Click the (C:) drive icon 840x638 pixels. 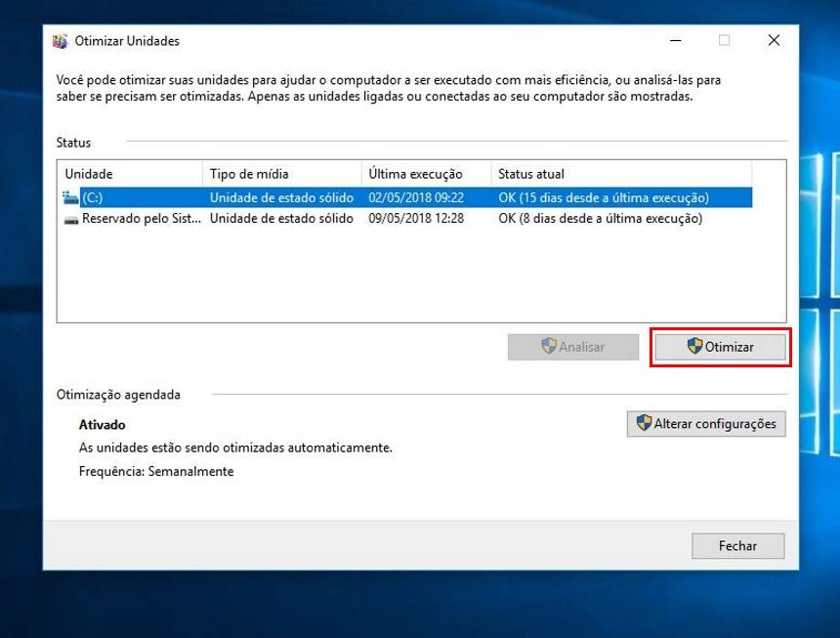(x=71, y=197)
